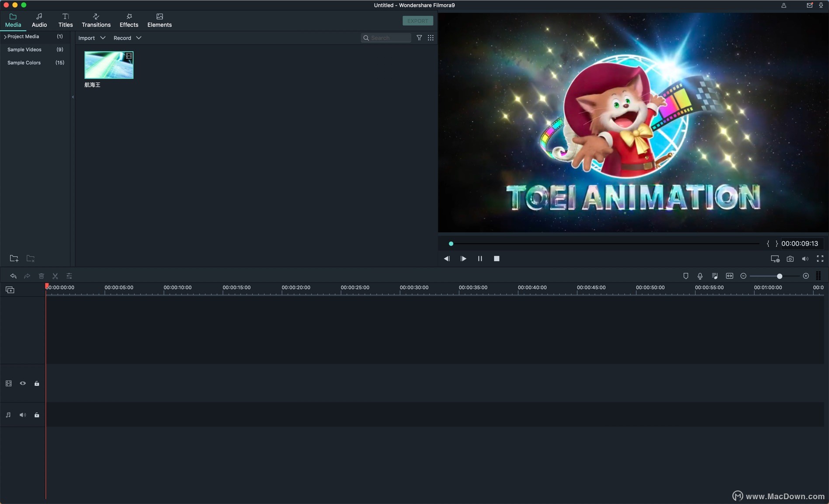Open the Record dropdown menu
Image resolution: width=829 pixels, height=504 pixels.
[127, 38]
